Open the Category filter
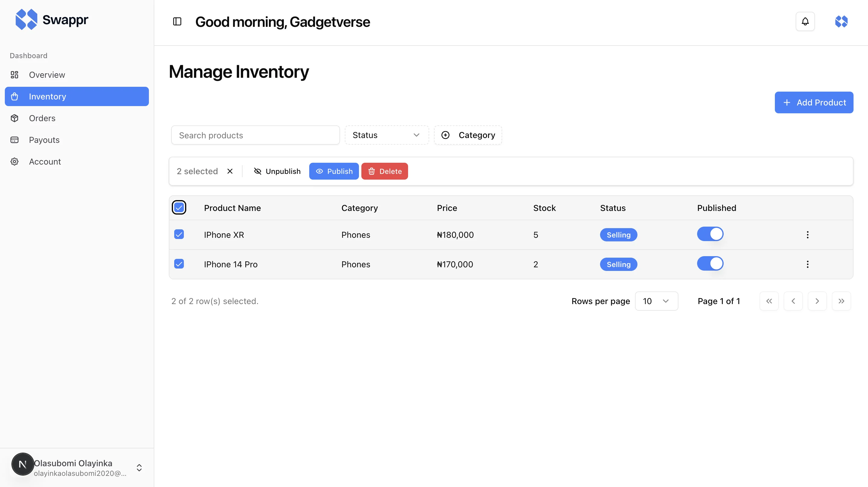868x487 pixels. (468, 135)
